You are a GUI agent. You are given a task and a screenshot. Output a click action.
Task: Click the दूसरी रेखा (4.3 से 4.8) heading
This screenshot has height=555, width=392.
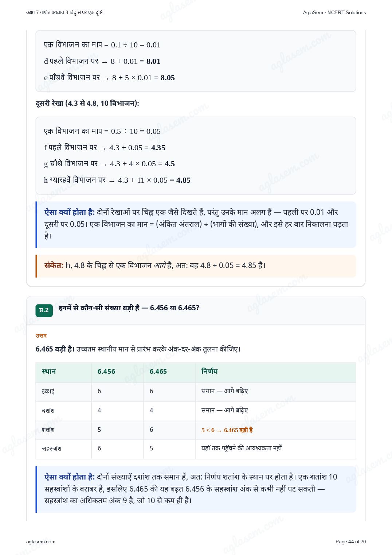coord(87,103)
